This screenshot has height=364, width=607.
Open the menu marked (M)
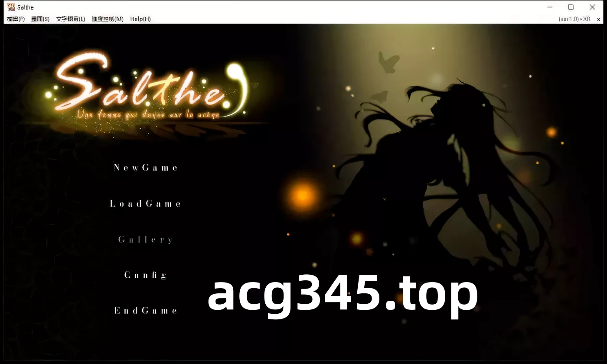point(108,19)
